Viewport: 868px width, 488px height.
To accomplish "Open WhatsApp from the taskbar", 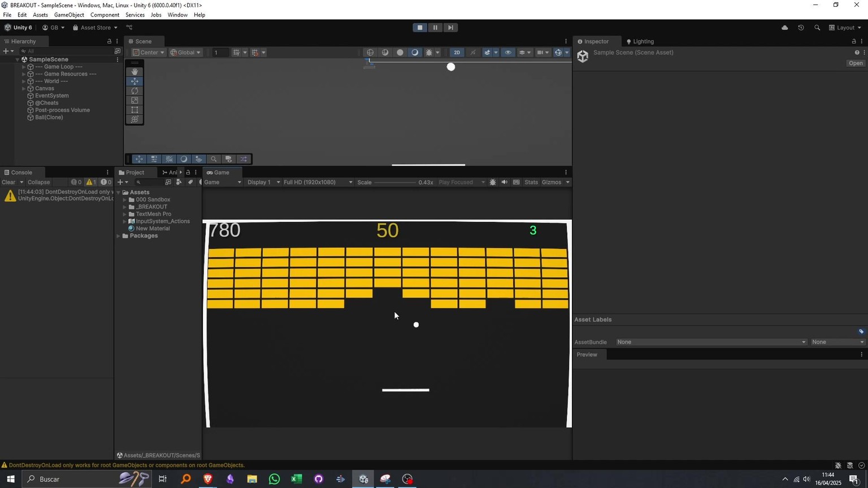I will pyautogui.click(x=274, y=479).
